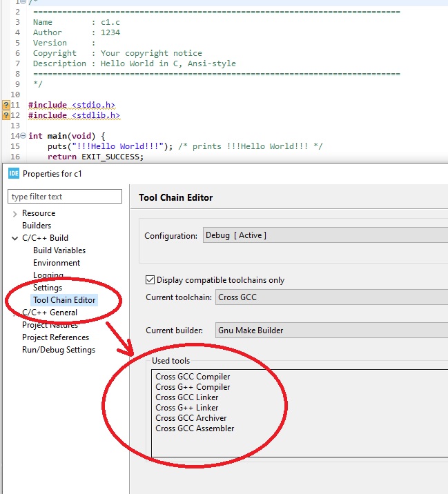Select Cross G++ Linker in Used tools

(x=186, y=408)
